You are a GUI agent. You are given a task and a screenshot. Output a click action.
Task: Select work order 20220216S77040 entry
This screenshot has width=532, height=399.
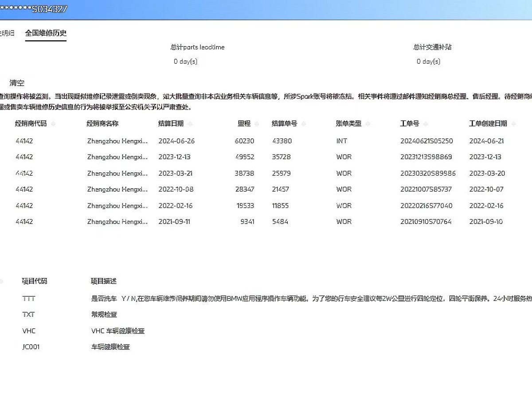click(426, 206)
